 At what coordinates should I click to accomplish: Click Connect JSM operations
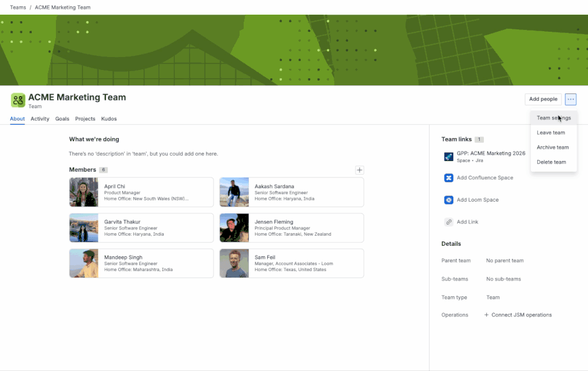coord(521,315)
